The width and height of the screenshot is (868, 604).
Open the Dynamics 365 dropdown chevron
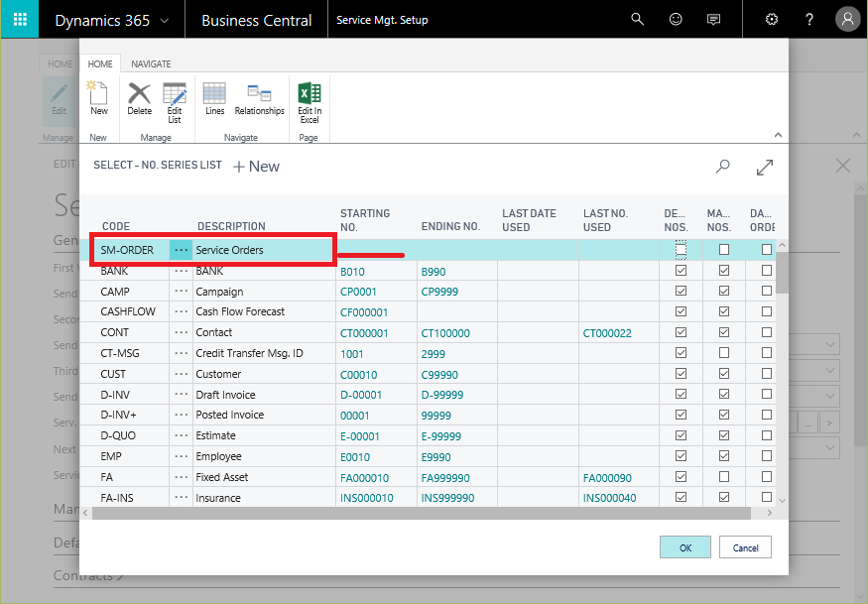165,21
